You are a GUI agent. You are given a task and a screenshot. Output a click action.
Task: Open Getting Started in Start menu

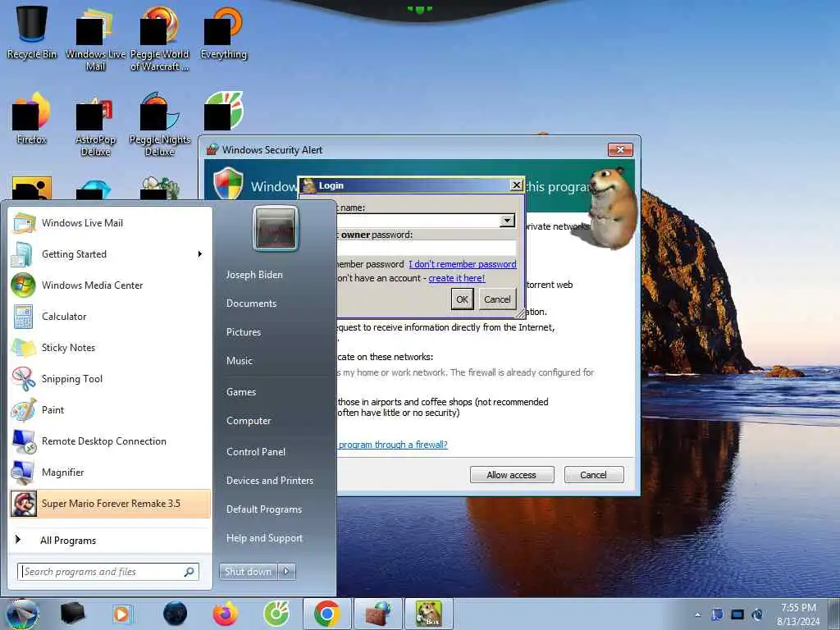(x=111, y=254)
